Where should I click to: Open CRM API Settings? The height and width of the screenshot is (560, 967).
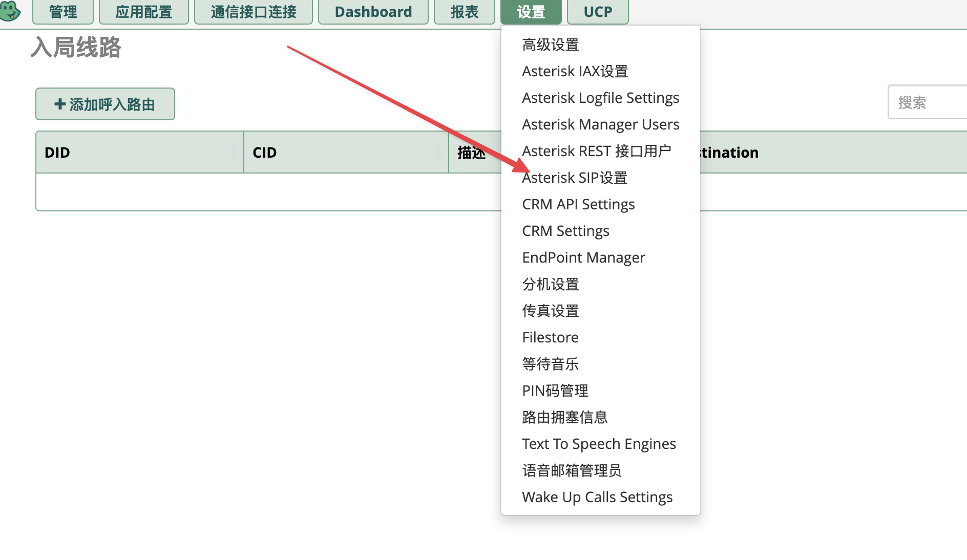pos(578,204)
